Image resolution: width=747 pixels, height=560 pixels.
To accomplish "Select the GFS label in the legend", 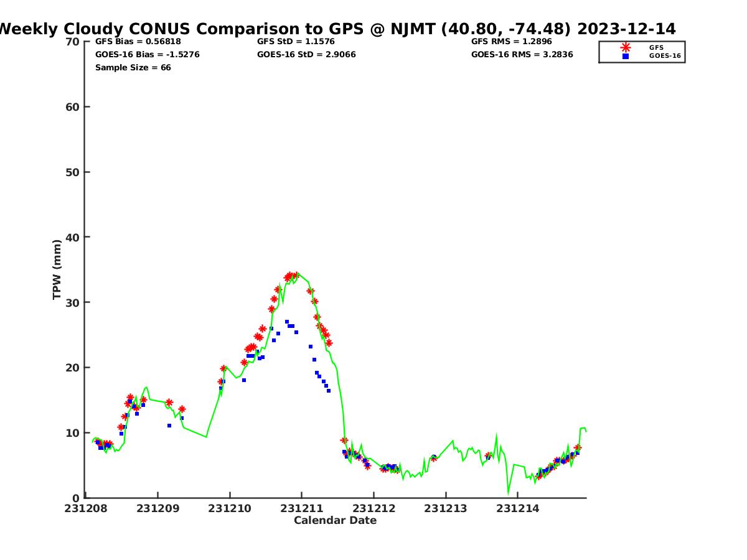I will [x=656, y=47].
